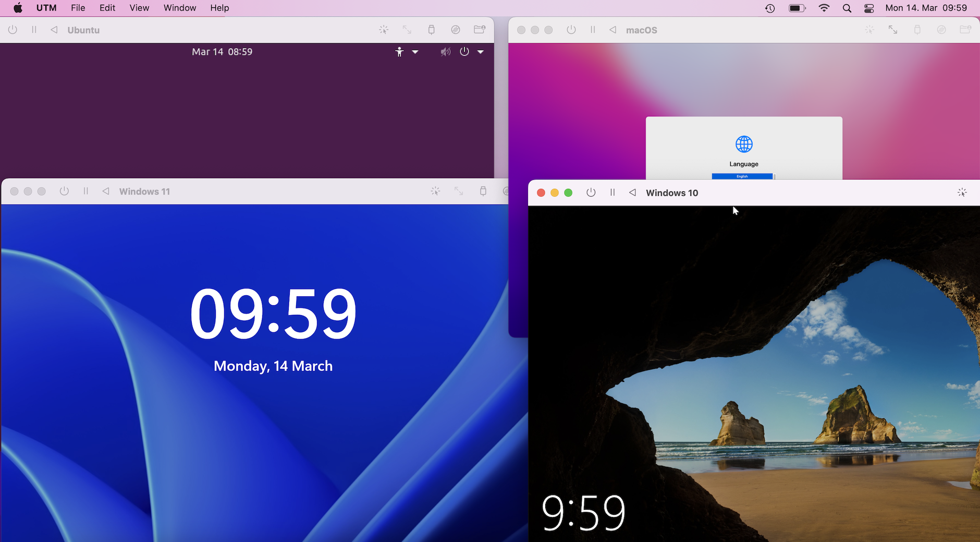This screenshot has height=542, width=980.
Task: Pause the Ubuntu VM
Action: coord(34,30)
